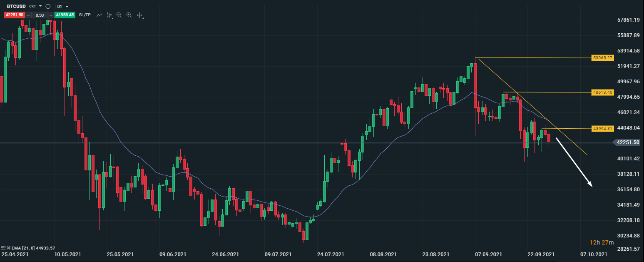
Task: Select the crosshair move tool
Action: pos(140,15)
